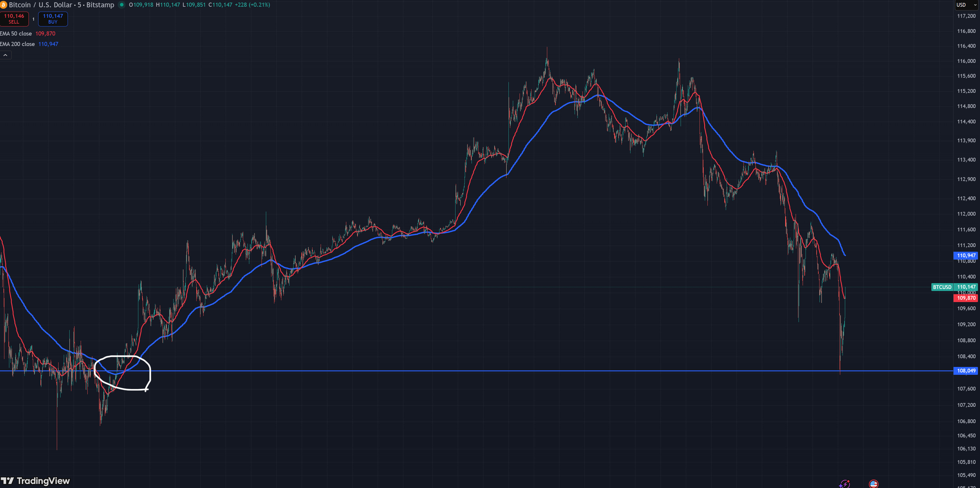The height and width of the screenshot is (488, 980).
Task: Click the US flag economic event icon
Action: [873, 484]
